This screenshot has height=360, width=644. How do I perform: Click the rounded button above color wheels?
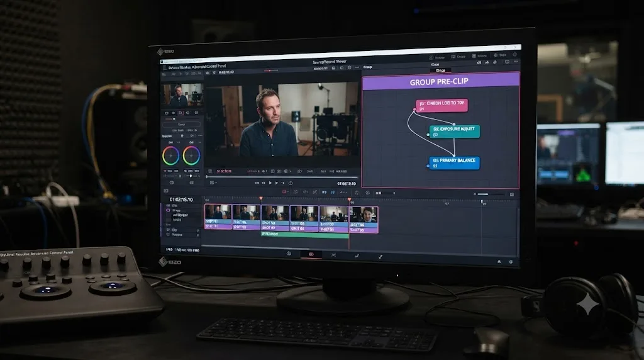coord(181,124)
